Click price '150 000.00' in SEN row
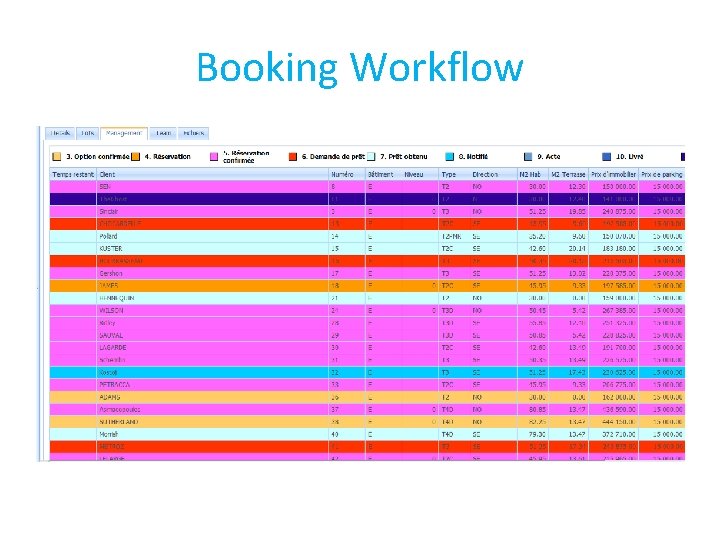Image resolution: width=720 pixels, height=540 pixels. 619,187
